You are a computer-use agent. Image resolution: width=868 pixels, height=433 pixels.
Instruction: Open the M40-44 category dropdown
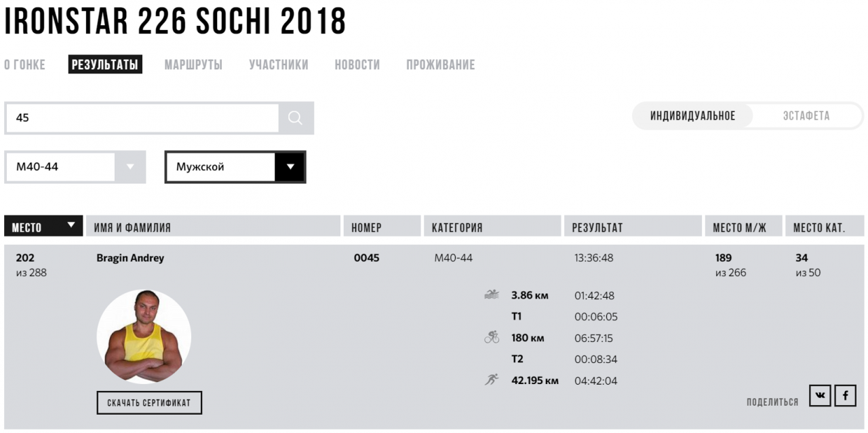click(x=75, y=167)
